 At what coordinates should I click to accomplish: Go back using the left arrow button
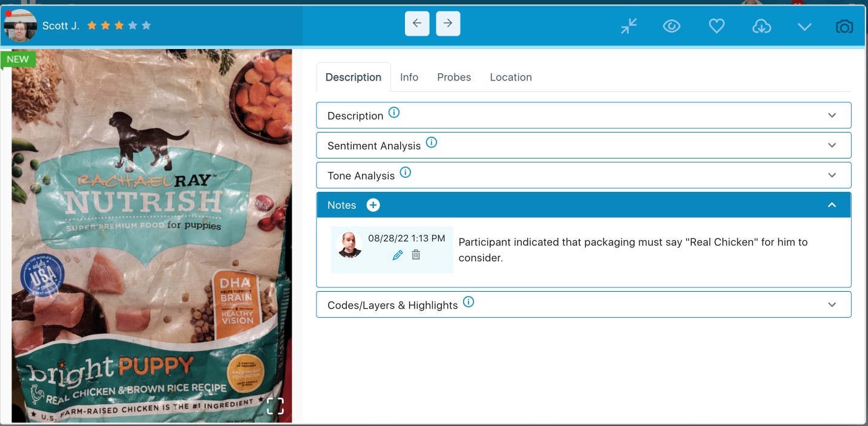(417, 23)
